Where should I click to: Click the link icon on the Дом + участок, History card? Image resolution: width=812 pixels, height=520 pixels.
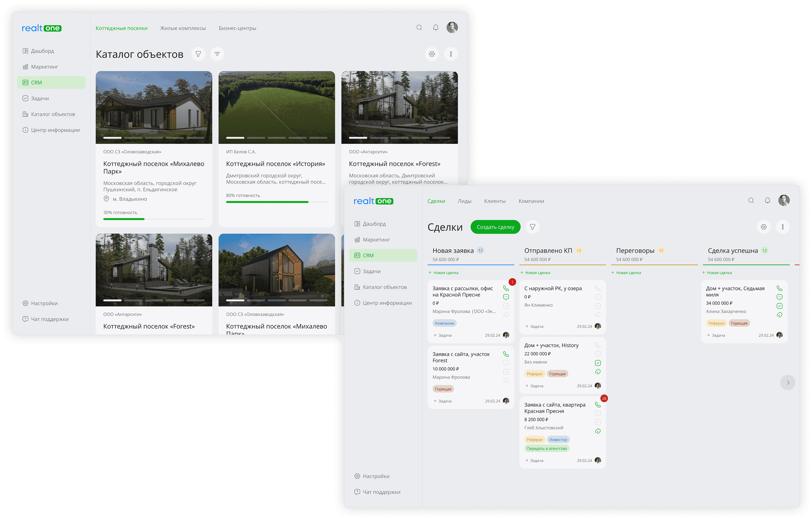click(x=598, y=372)
